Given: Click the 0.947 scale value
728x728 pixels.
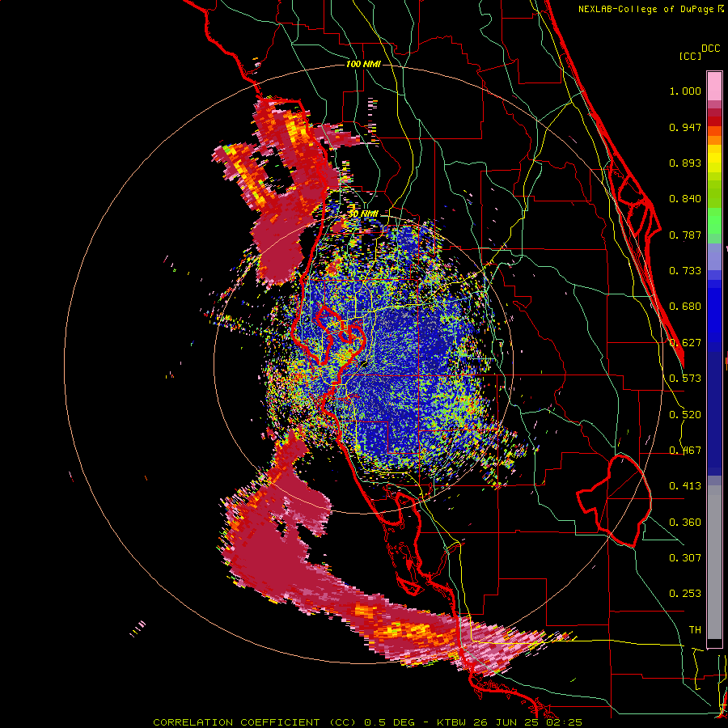Looking at the screenshot, I should pos(685,127).
